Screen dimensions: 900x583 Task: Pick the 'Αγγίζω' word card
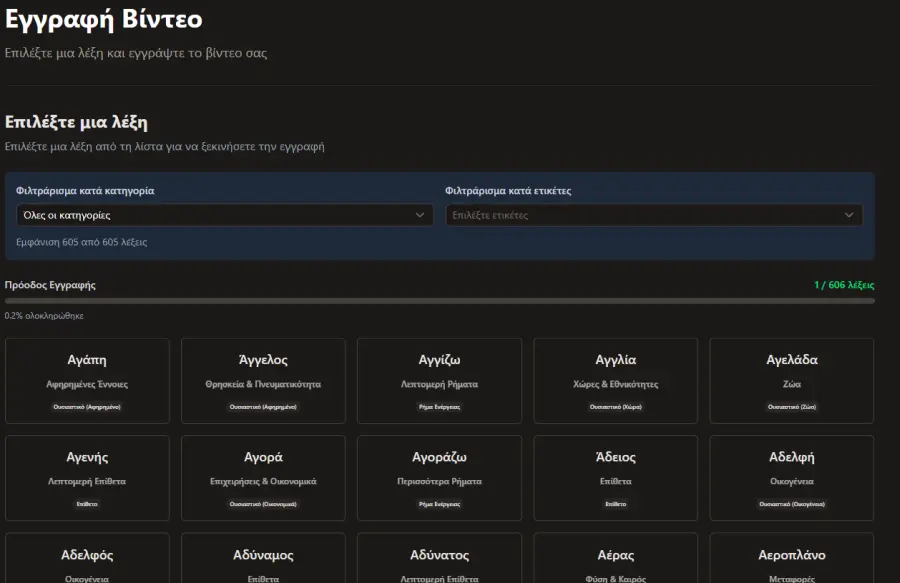(440, 380)
